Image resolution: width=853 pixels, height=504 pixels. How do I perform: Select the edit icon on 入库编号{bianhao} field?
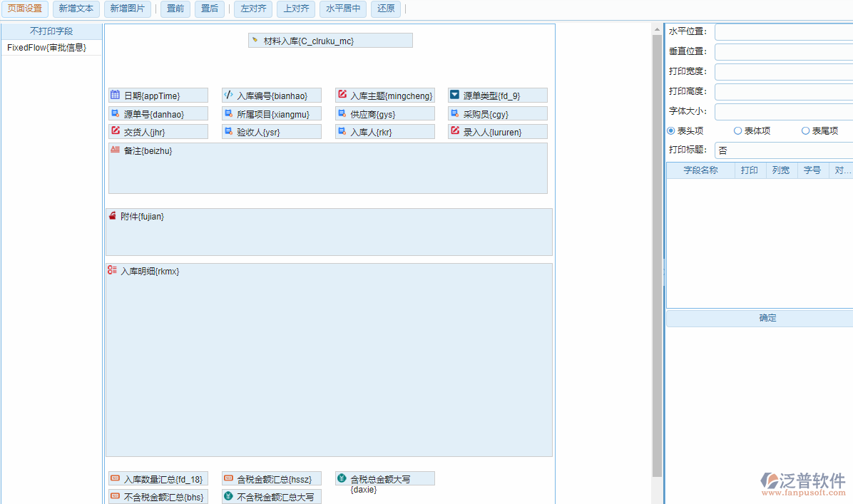tap(228, 94)
